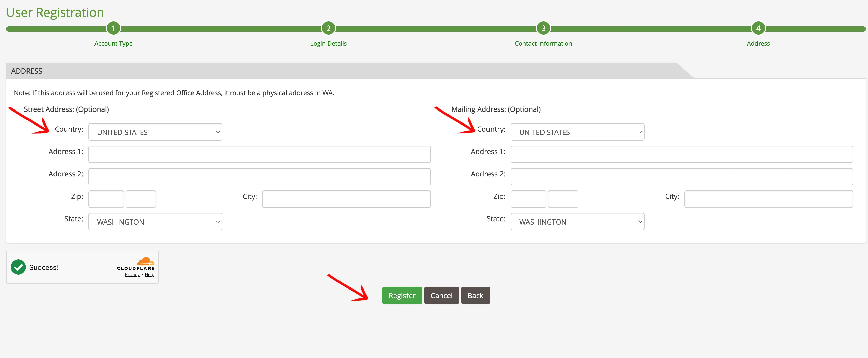868x358 pixels.
Task: Click the note about physical address in WA
Action: [x=174, y=93]
